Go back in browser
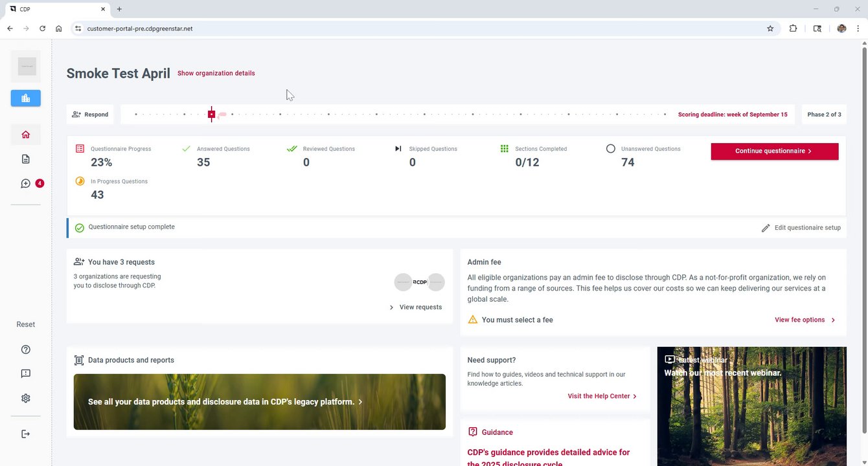Image resolution: width=868 pixels, height=466 pixels. point(10,28)
